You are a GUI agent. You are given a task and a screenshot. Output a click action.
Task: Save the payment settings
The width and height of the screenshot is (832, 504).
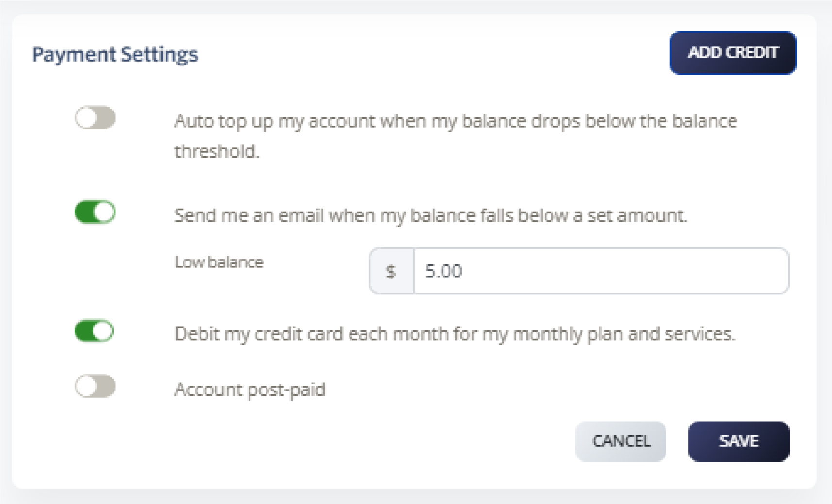click(x=738, y=441)
